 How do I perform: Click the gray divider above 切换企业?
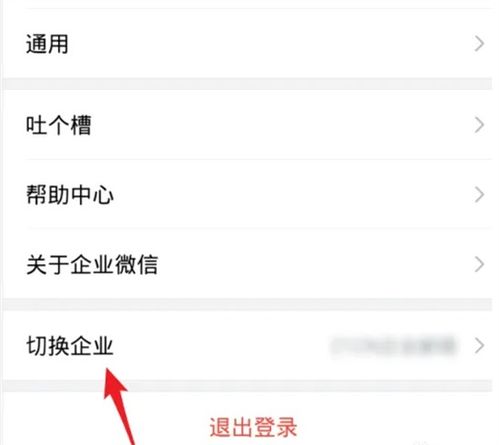coord(248,305)
